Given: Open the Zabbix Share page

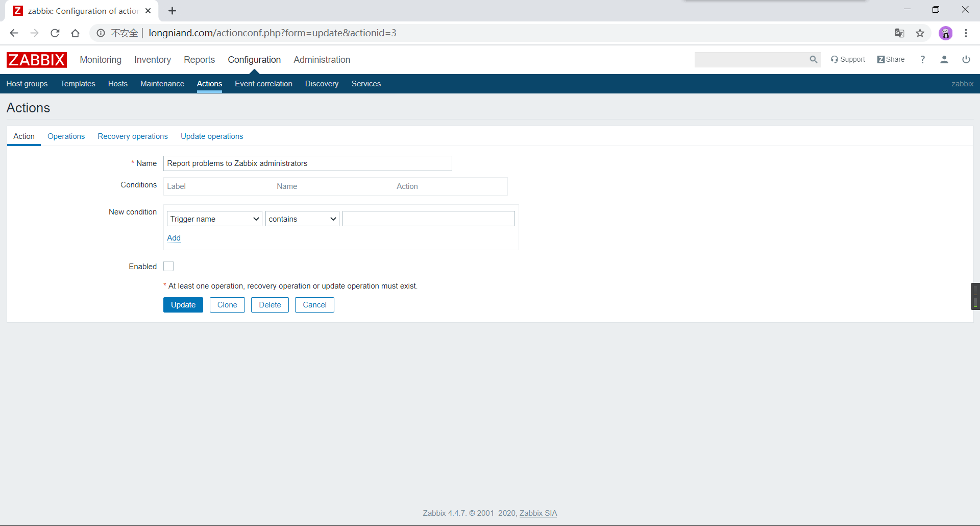Looking at the screenshot, I should (891, 60).
